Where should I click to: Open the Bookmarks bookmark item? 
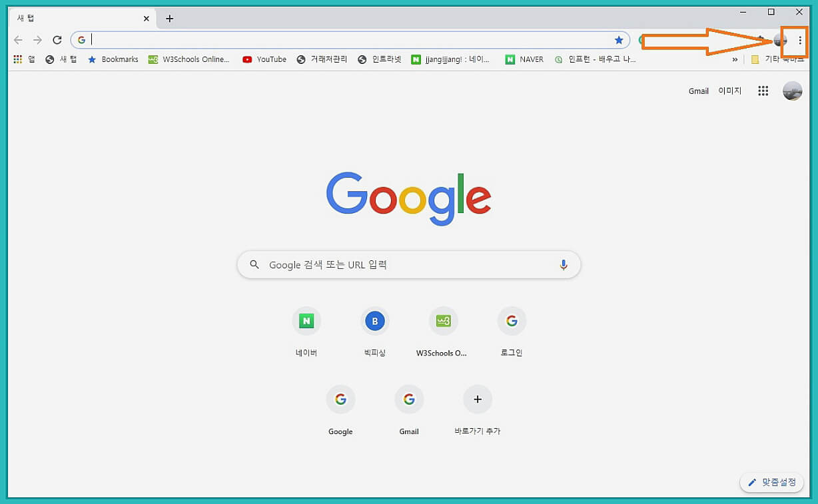coord(113,59)
